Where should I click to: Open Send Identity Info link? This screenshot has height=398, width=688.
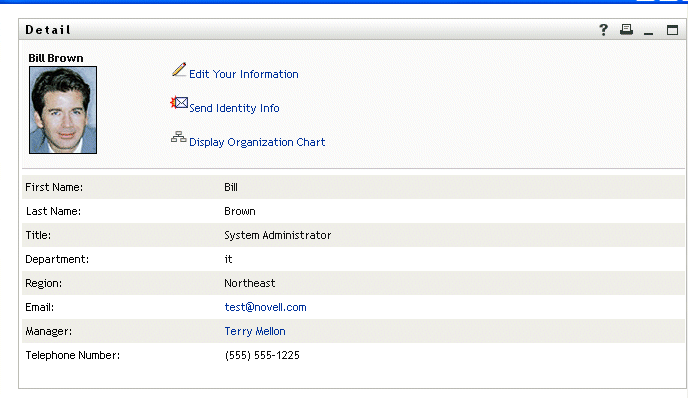234,108
